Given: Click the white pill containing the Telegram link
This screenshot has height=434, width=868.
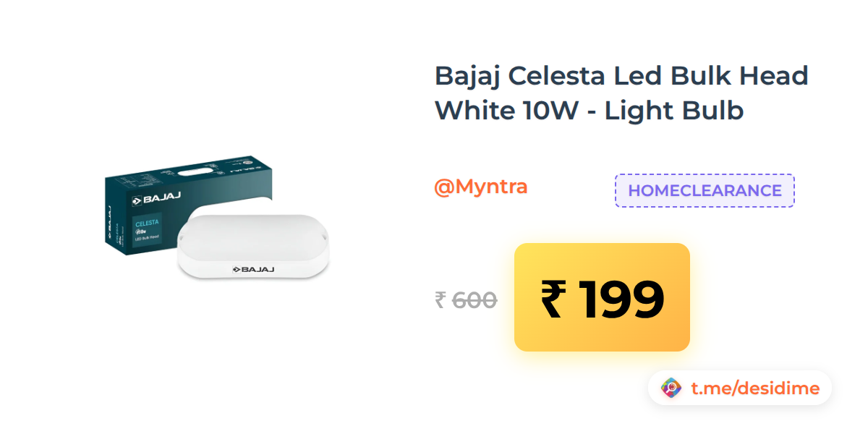Looking at the screenshot, I should point(739,388).
